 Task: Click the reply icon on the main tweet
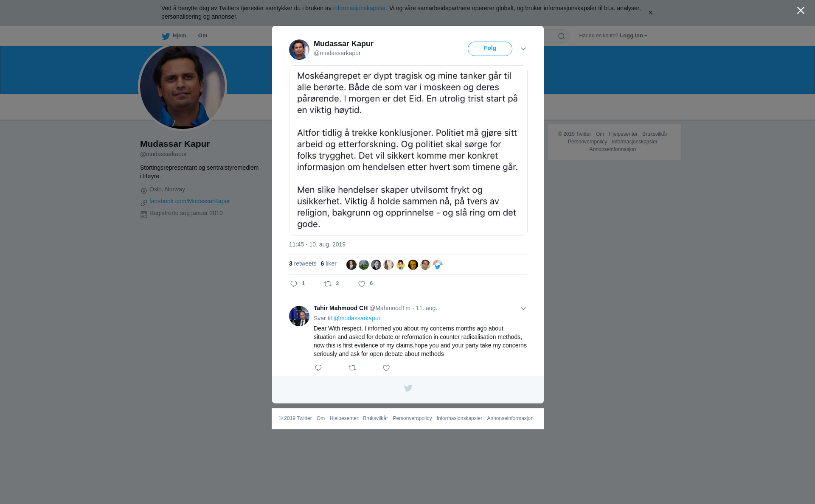pyautogui.click(x=294, y=284)
